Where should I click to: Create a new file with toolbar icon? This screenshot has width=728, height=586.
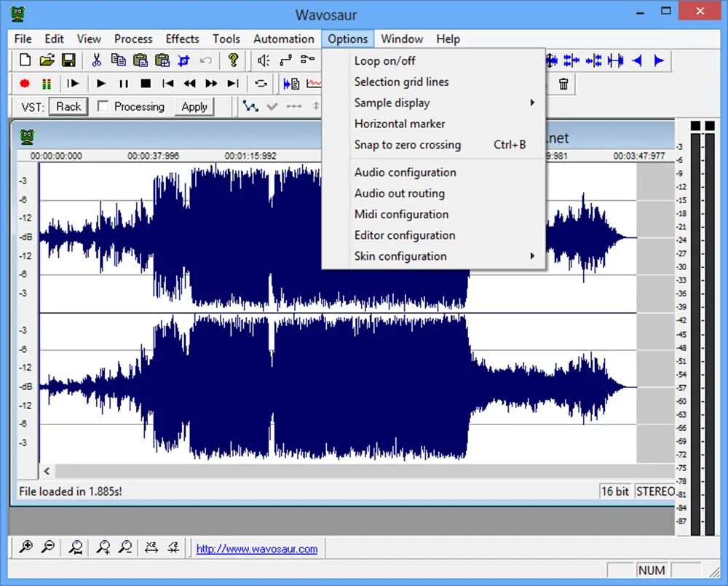(x=25, y=60)
